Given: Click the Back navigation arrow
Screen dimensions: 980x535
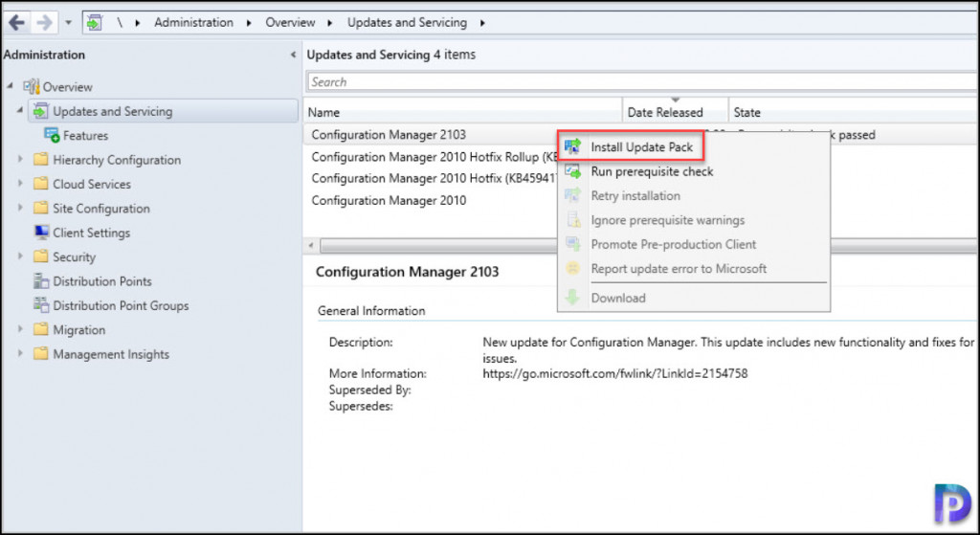Looking at the screenshot, I should coord(16,23).
